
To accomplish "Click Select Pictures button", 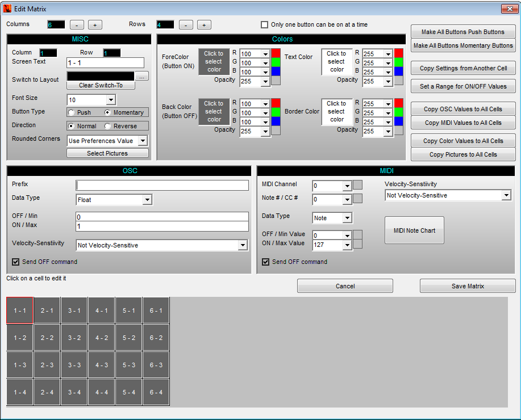I will (107, 153).
